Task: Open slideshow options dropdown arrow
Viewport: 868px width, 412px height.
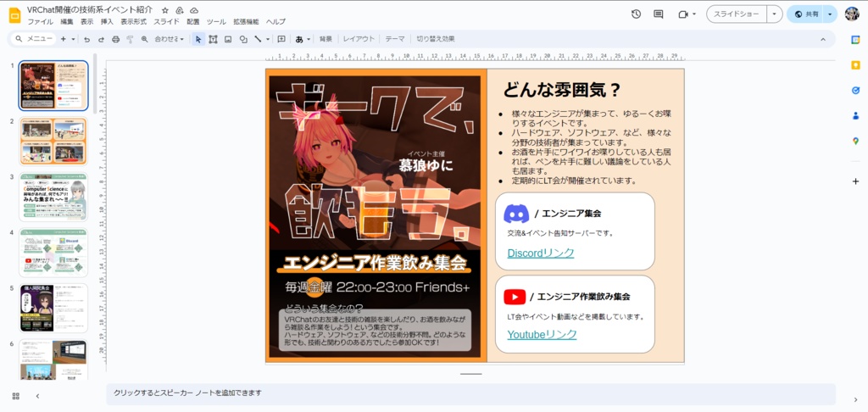Action: [x=775, y=14]
